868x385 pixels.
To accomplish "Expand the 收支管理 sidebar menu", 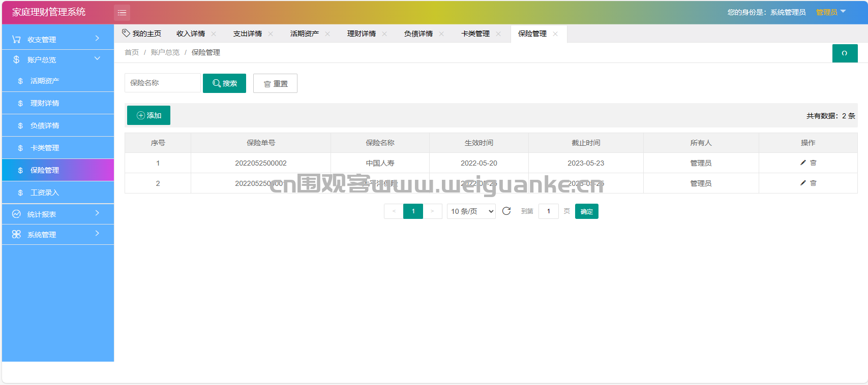I will tap(58, 39).
